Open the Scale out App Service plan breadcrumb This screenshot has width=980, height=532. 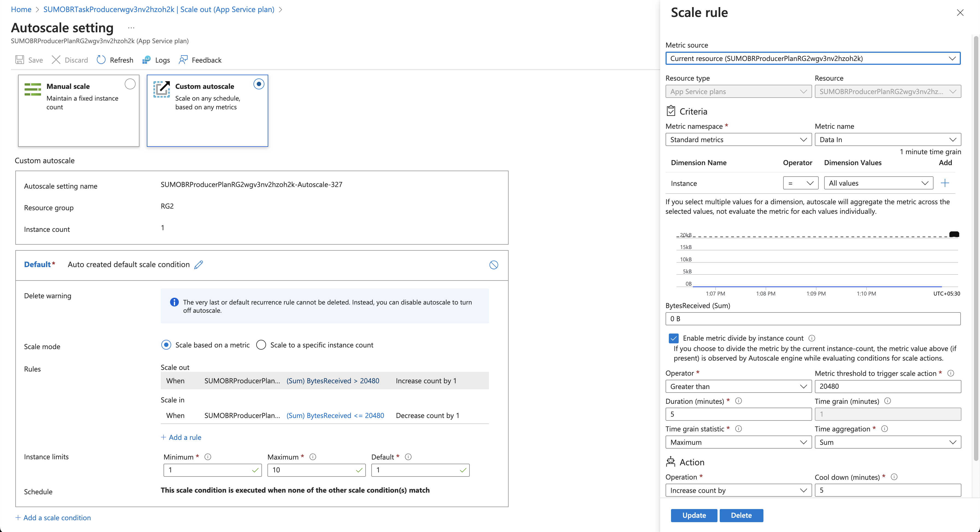[159, 10]
